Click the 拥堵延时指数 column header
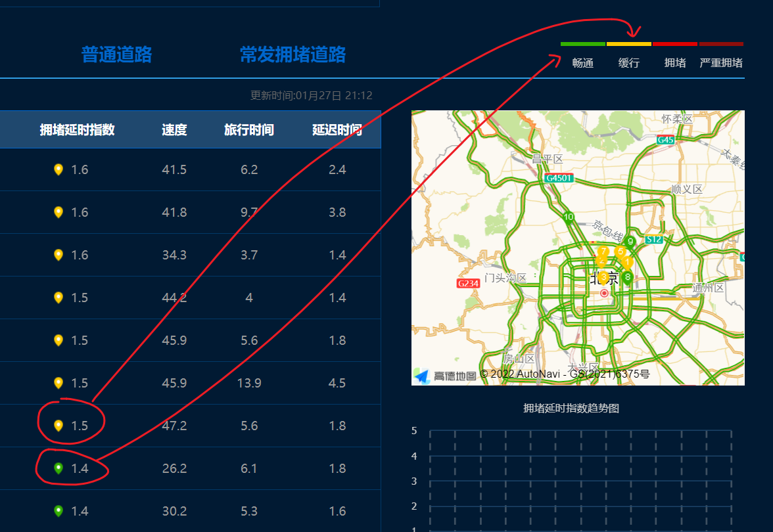The height and width of the screenshot is (532, 773). pos(77,129)
